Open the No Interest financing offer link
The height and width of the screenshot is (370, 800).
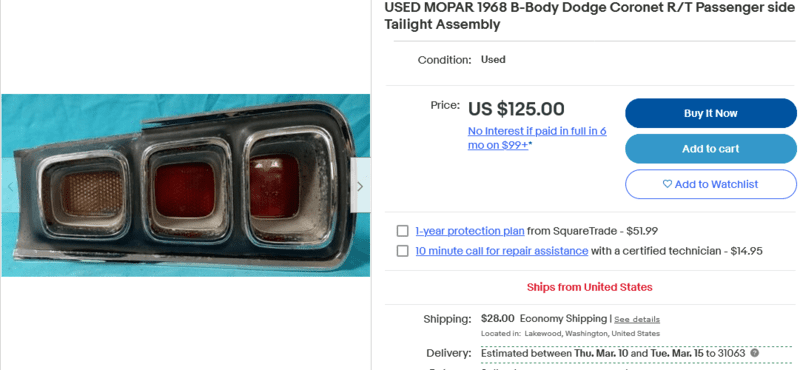point(537,138)
